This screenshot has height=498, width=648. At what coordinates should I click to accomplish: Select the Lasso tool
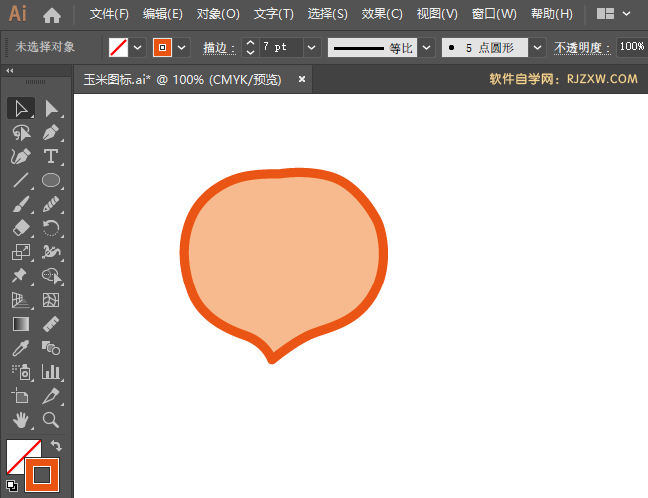tap(21, 133)
